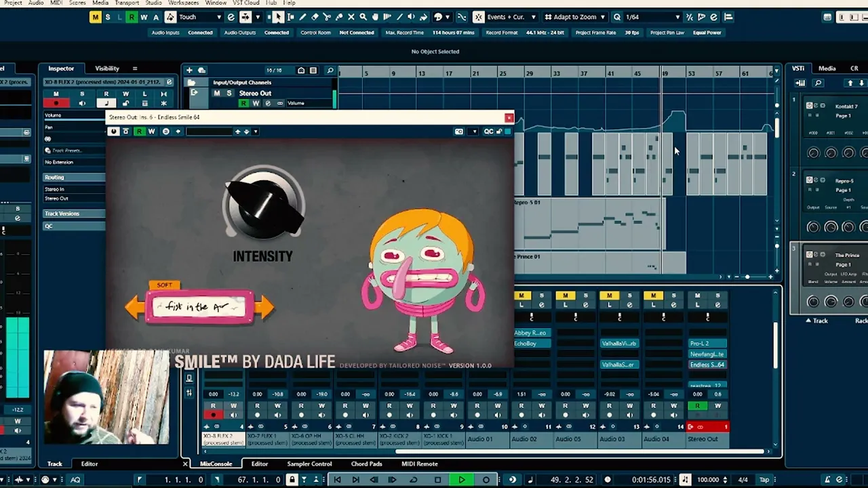Expand the Track Versions section in Inspector
The height and width of the screenshot is (488, 868).
[x=74, y=213]
